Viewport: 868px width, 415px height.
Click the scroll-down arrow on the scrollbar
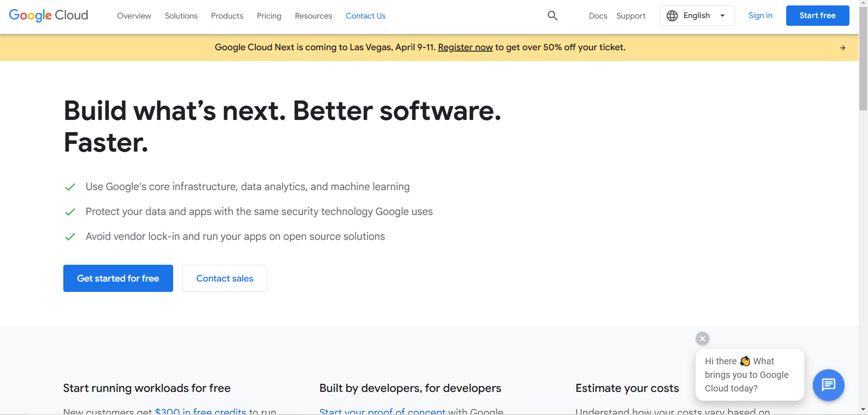(863, 409)
